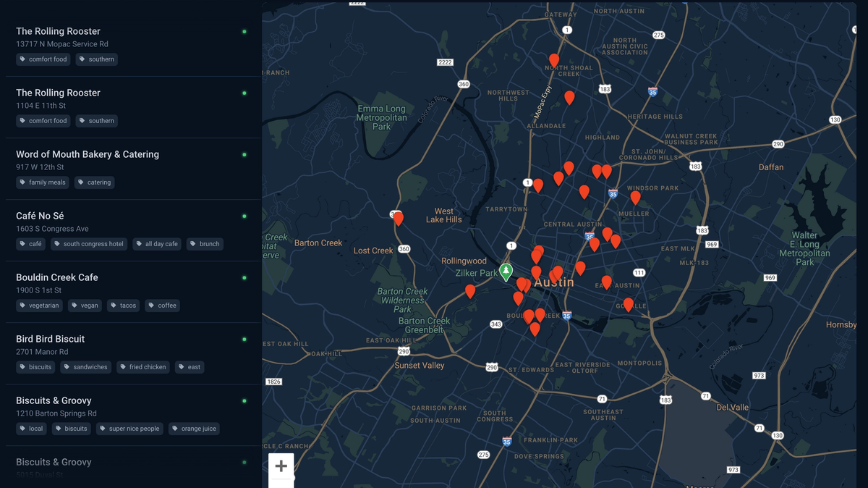
Task: Select the café tag under Café No Sé
Action: click(x=31, y=244)
